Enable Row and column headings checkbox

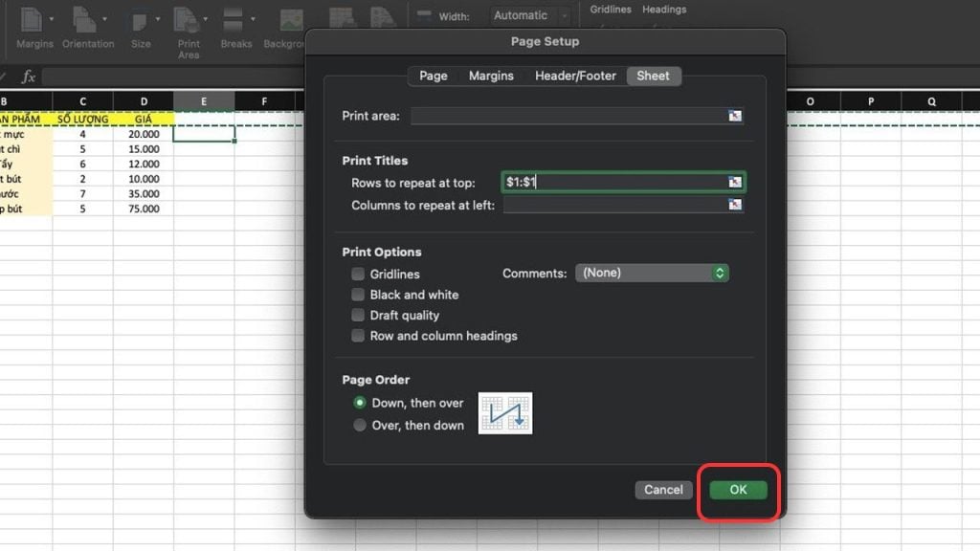click(x=358, y=336)
